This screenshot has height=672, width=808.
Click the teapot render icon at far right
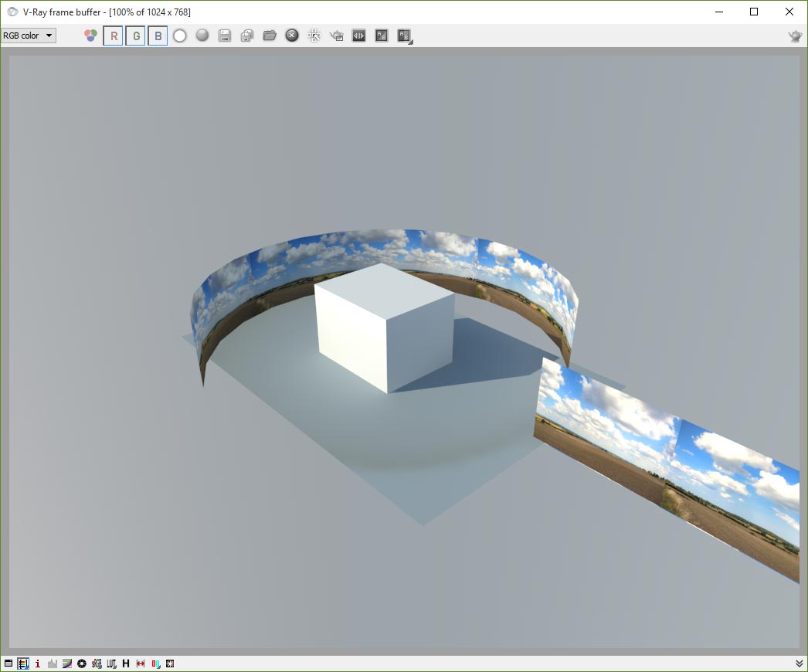tap(795, 36)
